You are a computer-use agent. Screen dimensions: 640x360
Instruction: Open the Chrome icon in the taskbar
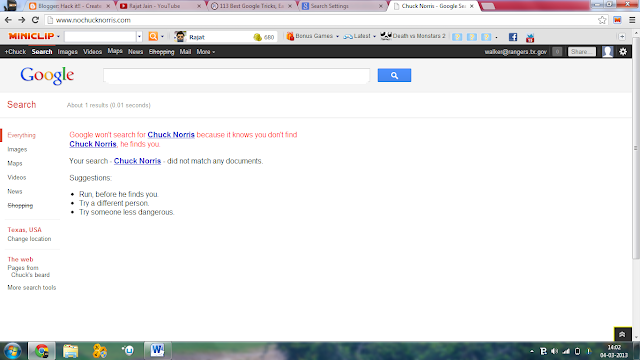pyautogui.click(x=42, y=351)
